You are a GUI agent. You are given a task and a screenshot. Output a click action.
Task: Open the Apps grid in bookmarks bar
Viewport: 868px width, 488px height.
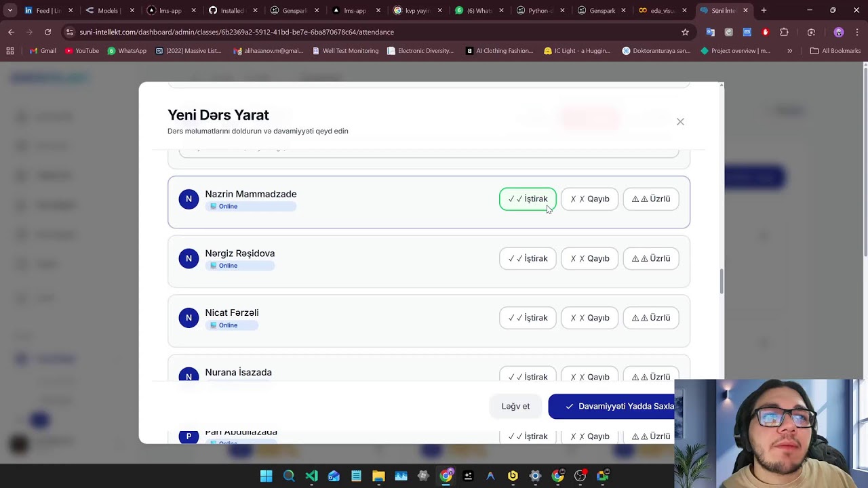9,51
